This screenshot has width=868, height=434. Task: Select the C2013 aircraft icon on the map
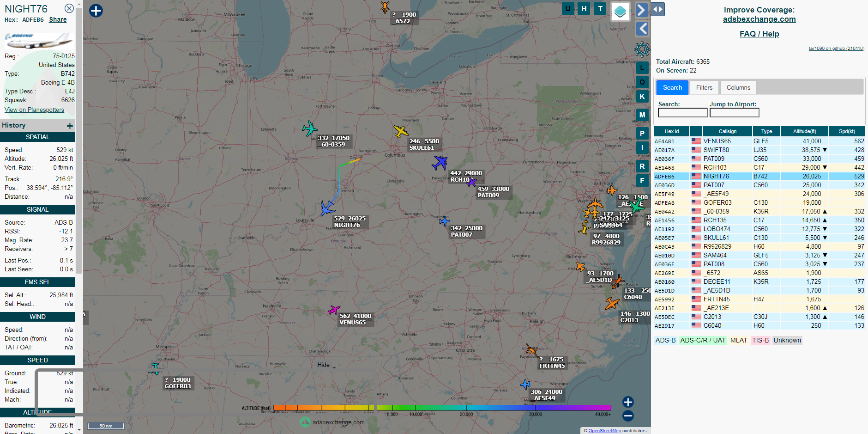[x=612, y=303]
